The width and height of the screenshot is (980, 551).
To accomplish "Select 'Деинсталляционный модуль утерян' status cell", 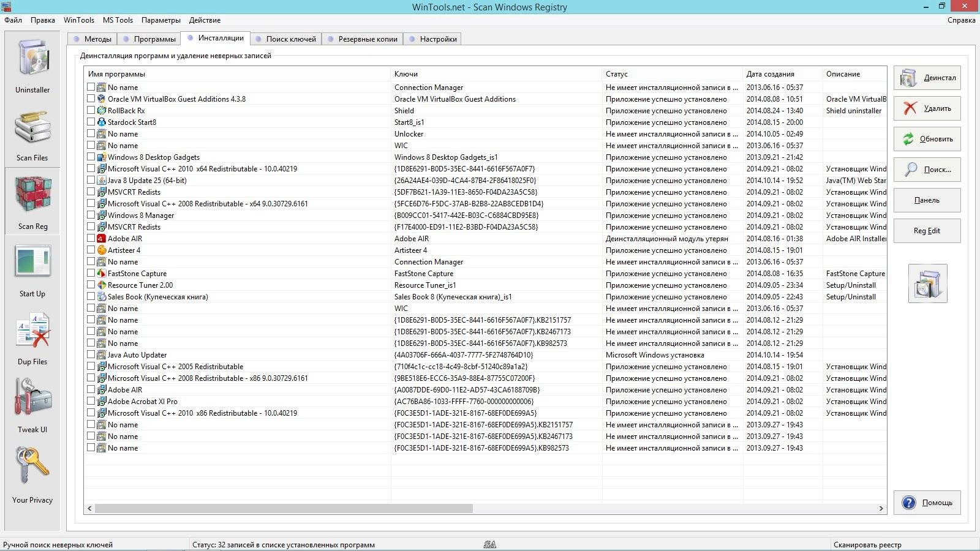I will pos(667,238).
